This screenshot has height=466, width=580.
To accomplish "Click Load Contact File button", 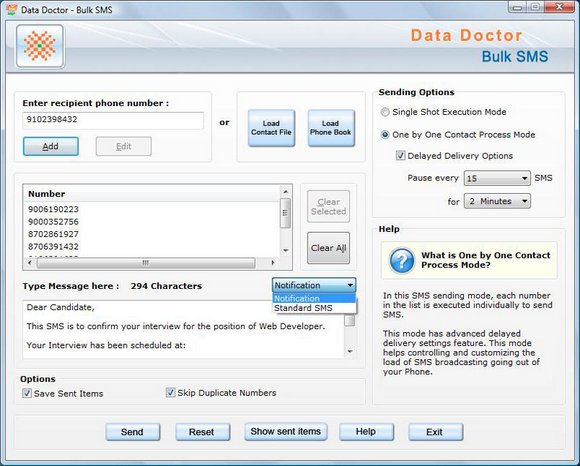I will tap(271, 128).
